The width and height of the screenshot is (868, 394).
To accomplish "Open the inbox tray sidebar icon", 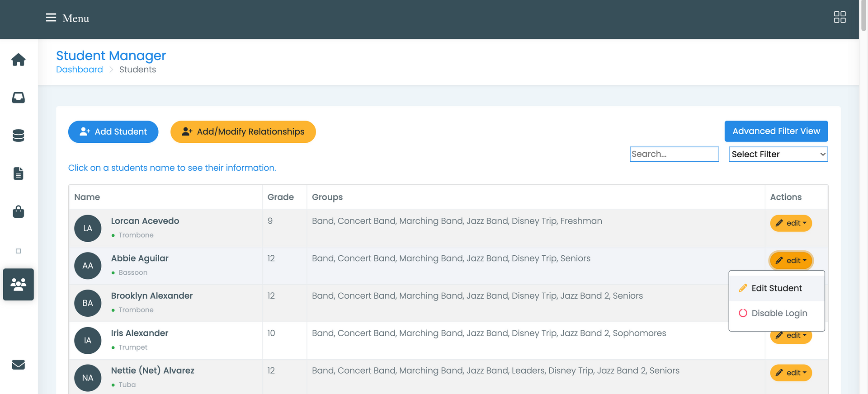I will point(19,98).
